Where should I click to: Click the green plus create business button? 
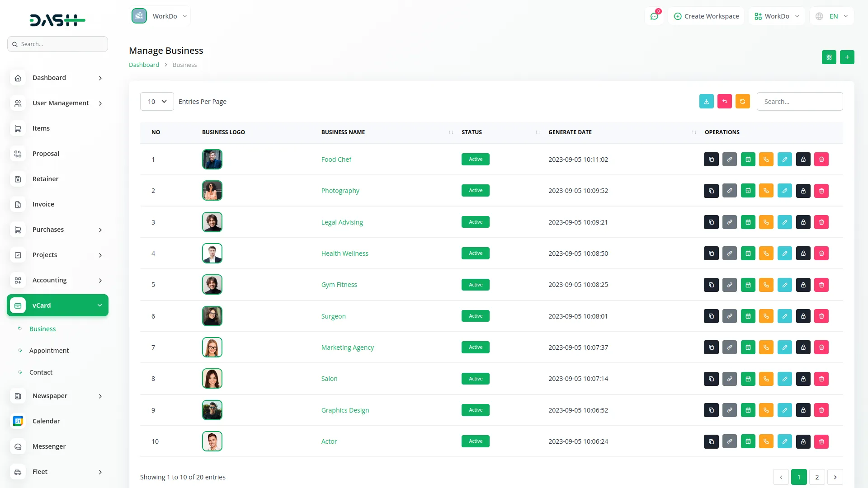pyautogui.click(x=847, y=57)
